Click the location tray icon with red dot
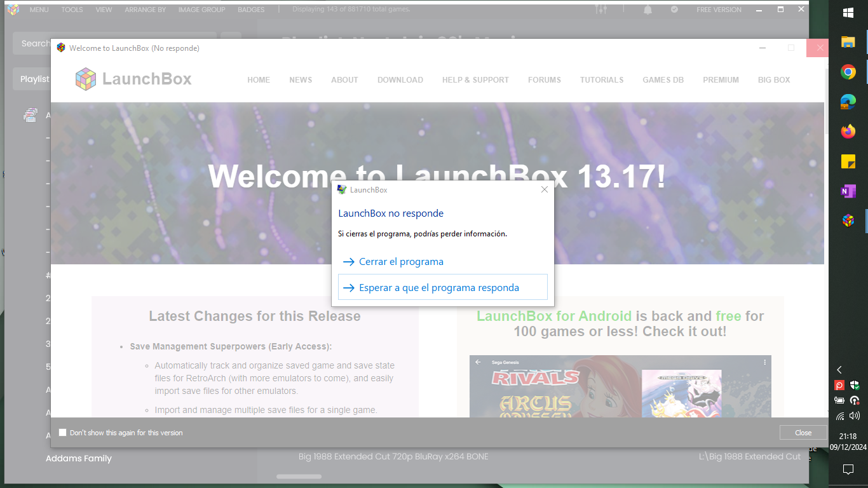Viewport: 868px width, 488px height. click(x=855, y=400)
